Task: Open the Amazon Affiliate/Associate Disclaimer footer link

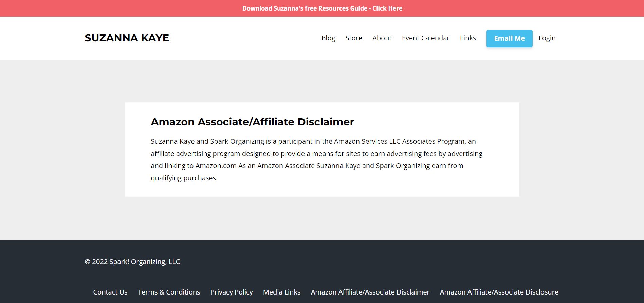Action: [x=370, y=292]
